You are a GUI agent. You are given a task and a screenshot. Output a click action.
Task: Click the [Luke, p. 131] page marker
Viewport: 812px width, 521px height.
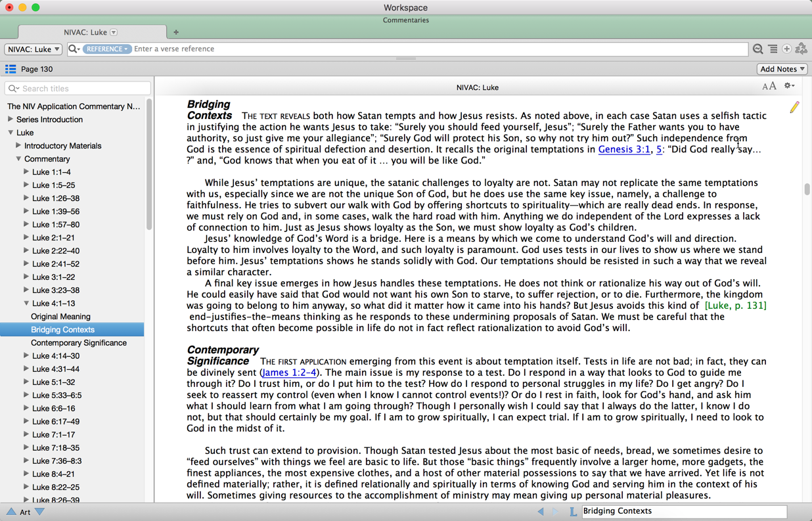[735, 306]
